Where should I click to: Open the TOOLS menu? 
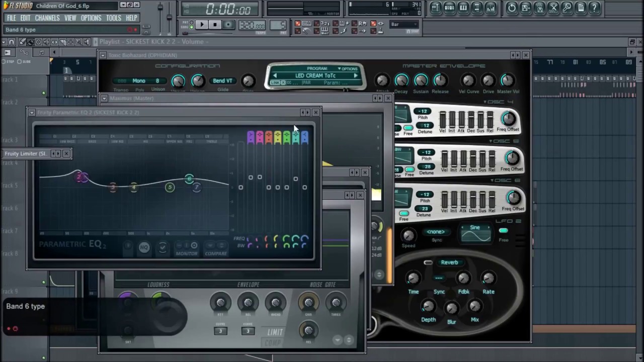tap(113, 18)
